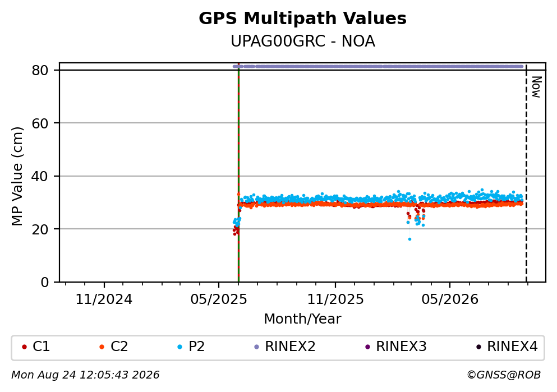Image resolution: width=557 pixels, height=392 pixels.
Task: Click the RINEX4 dark legend marker
Action: pyautogui.click(x=479, y=347)
